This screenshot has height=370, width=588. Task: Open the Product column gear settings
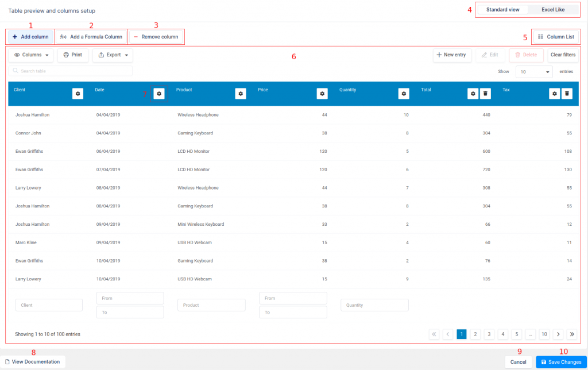pos(241,93)
